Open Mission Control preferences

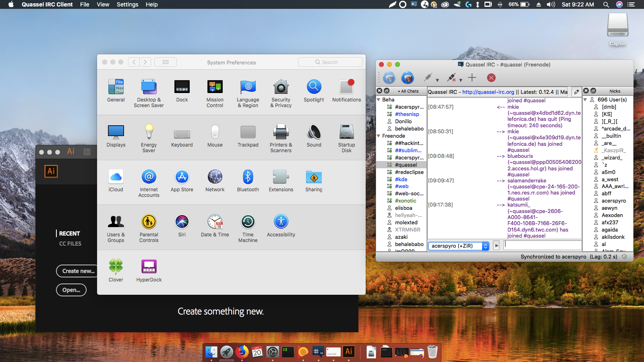pyautogui.click(x=215, y=93)
